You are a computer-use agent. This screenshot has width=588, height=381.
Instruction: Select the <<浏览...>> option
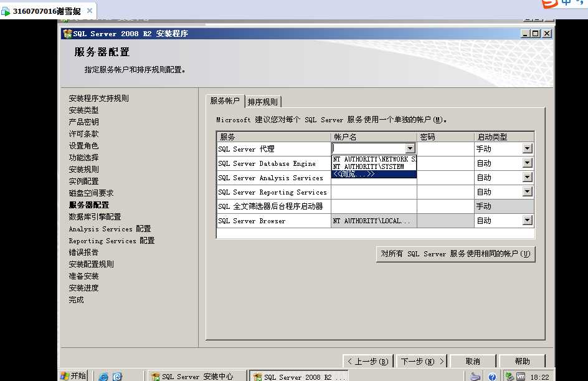pyautogui.click(x=374, y=174)
